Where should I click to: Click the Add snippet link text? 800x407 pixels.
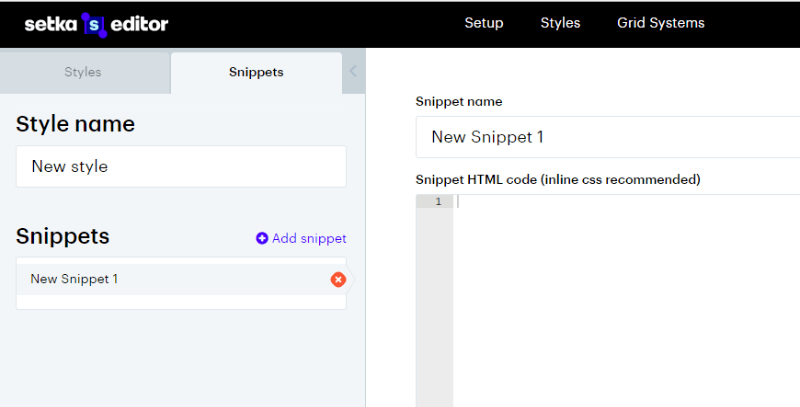coord(309,238)
